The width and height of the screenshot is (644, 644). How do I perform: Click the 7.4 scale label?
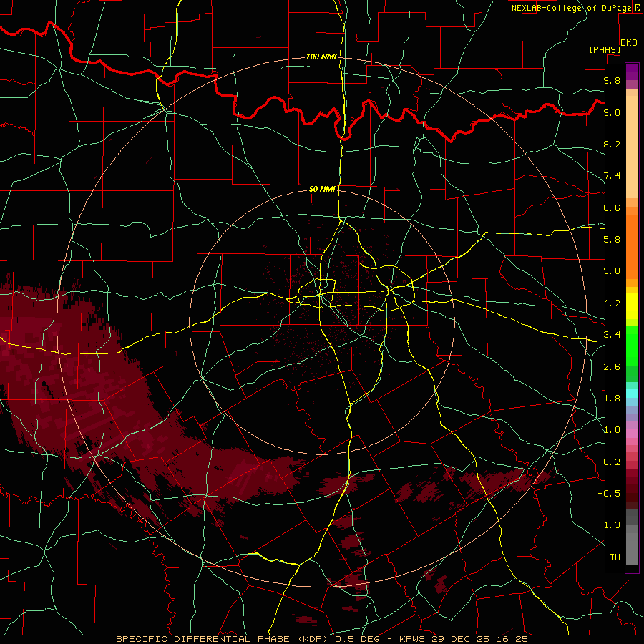[612, 176]
